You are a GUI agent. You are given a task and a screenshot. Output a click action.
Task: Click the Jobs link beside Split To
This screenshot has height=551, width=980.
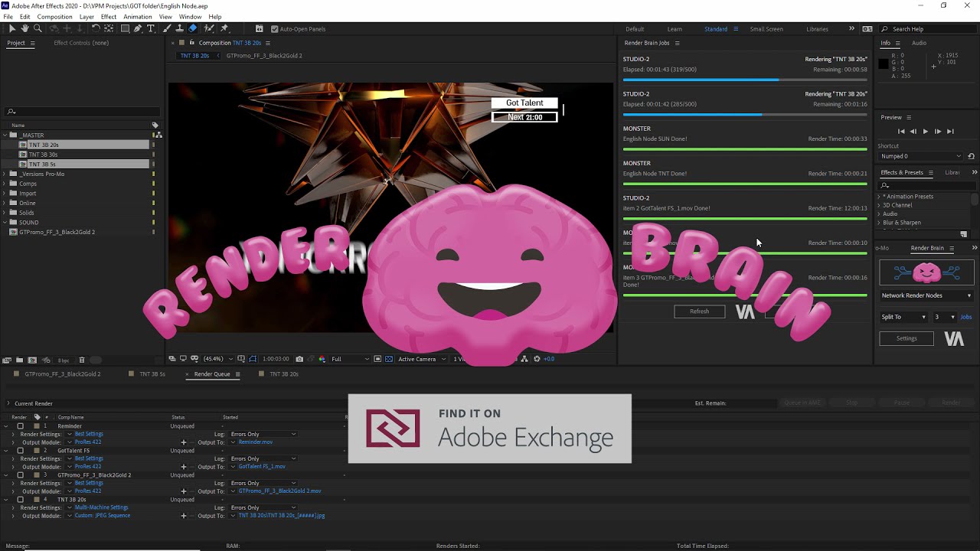[966, 317]
